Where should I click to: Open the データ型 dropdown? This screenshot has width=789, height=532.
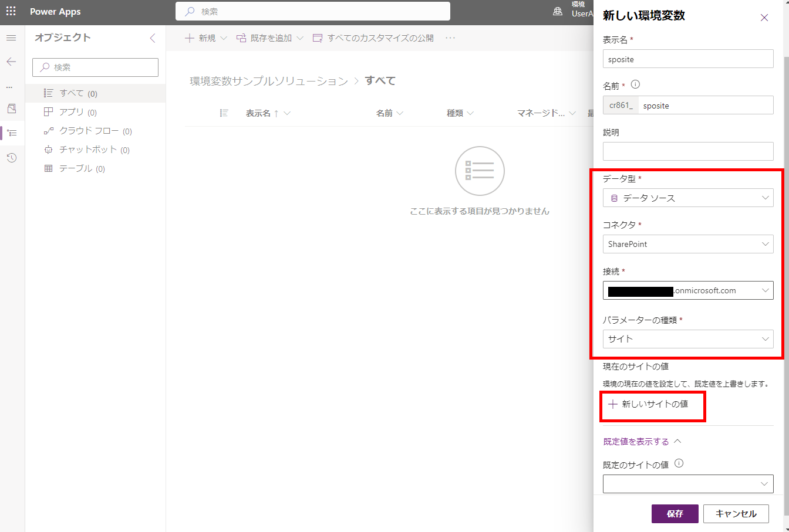687,198
